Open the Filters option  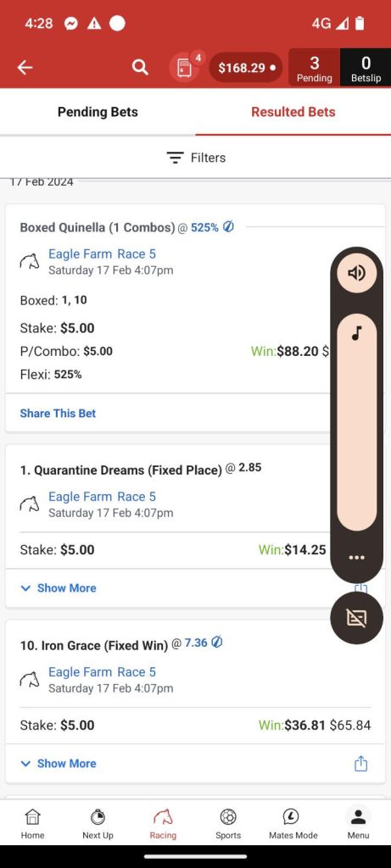(x=196, y=158)
